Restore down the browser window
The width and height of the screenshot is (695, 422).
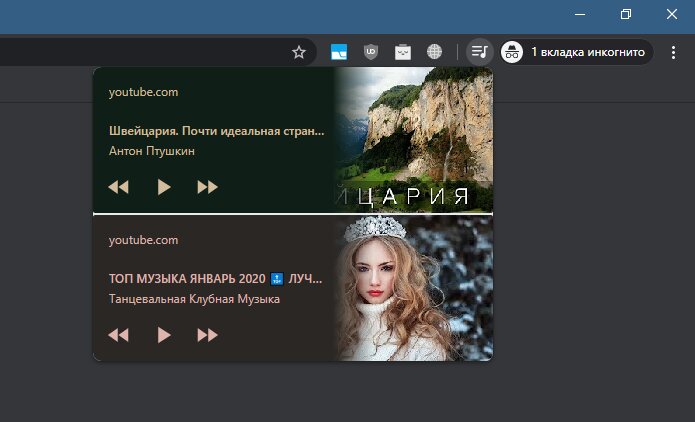626,14
